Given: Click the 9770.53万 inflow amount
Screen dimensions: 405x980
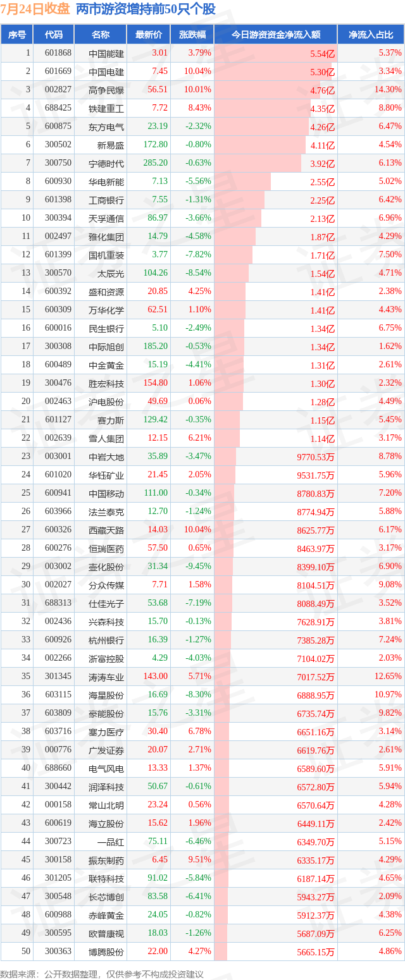Looking at the screenshot, I should [315, 457].
